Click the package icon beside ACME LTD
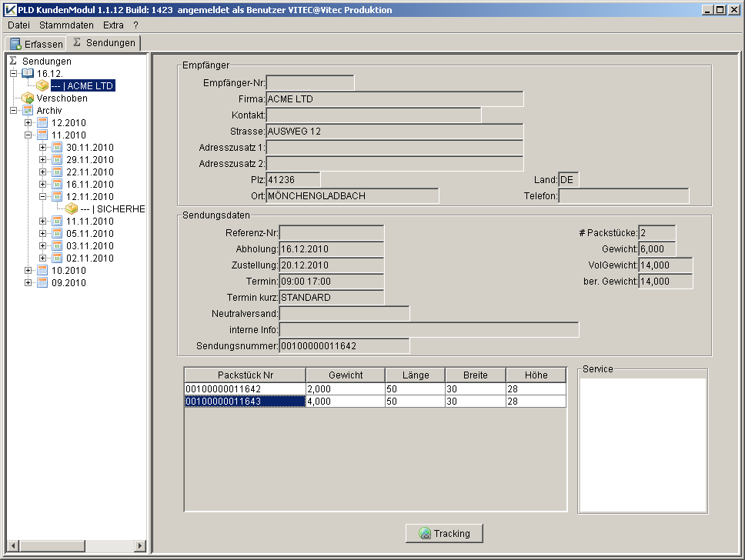 (x=42, y=86)
